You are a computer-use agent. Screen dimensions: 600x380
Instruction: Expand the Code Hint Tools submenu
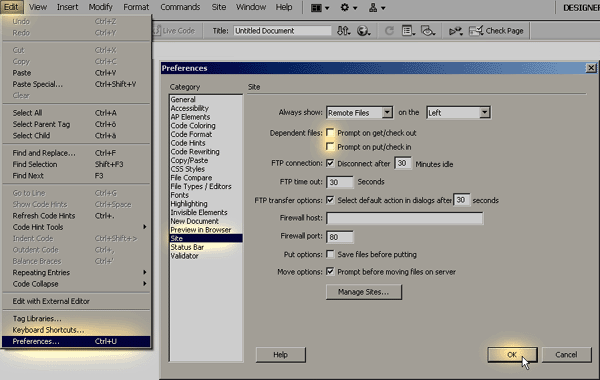(x=77, y=227)
